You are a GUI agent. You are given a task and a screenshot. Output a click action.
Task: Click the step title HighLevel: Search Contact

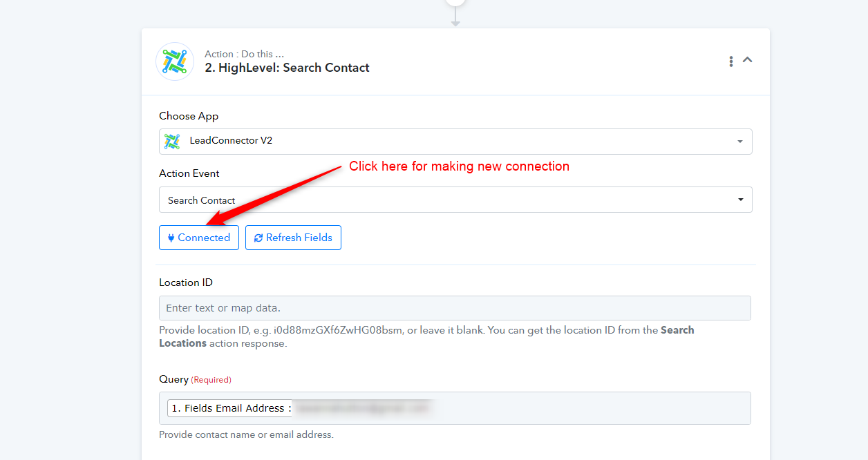[x=287, y=68]
